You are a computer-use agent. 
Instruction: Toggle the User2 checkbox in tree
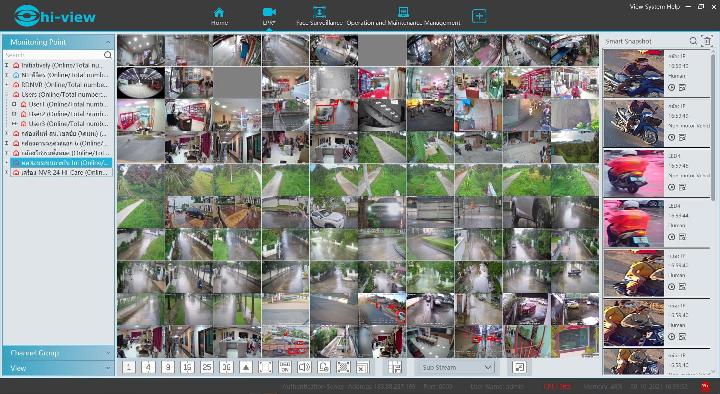(x=14, y=114)
